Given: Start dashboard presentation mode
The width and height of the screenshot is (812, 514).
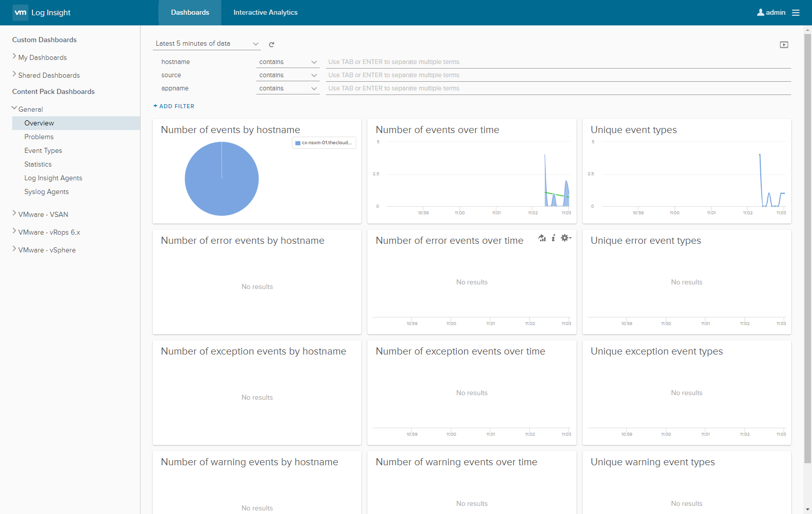Looking at the screenshot, I should click(x=784, y=45).
